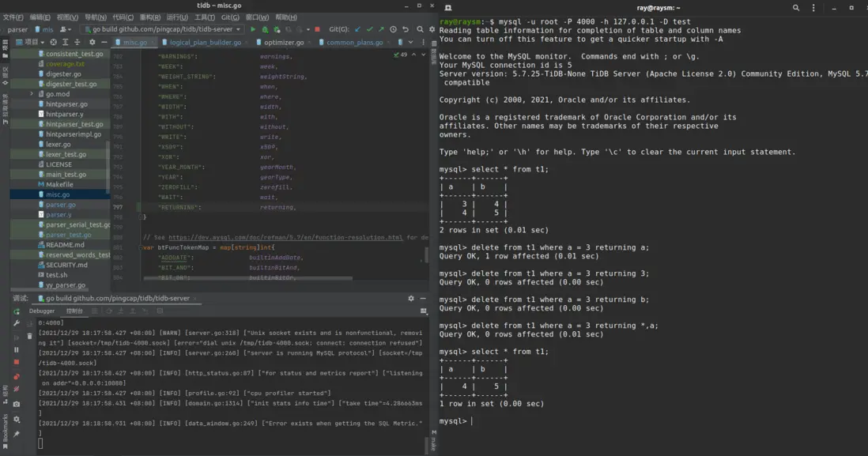Click the trash icon to clear console
The image size is (868, 456).
click(x=30, y=337)
